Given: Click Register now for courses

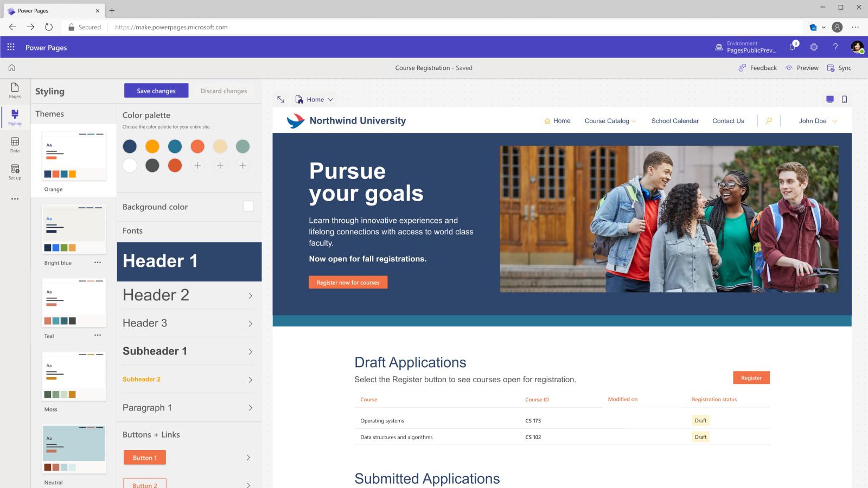Looking at the screenshot, I should 348,282.
